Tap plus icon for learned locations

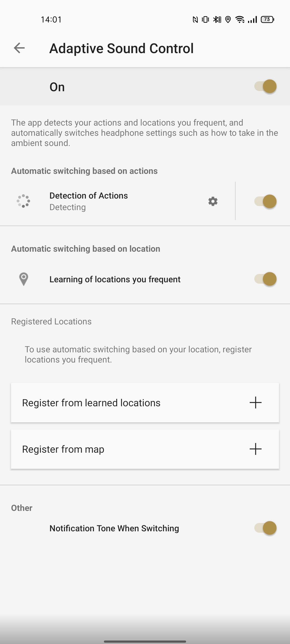point(255,402)
